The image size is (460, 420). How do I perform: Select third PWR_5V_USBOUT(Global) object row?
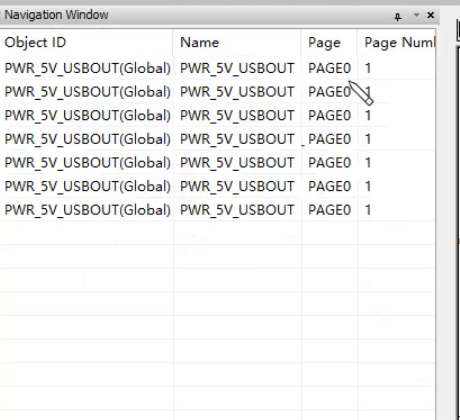click(217, 115)
